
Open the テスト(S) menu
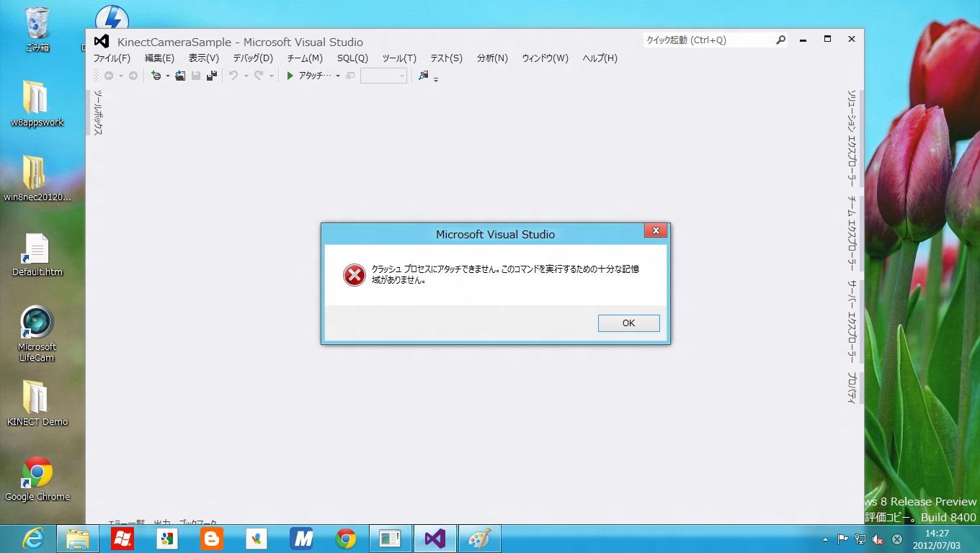tap(446, 58)
